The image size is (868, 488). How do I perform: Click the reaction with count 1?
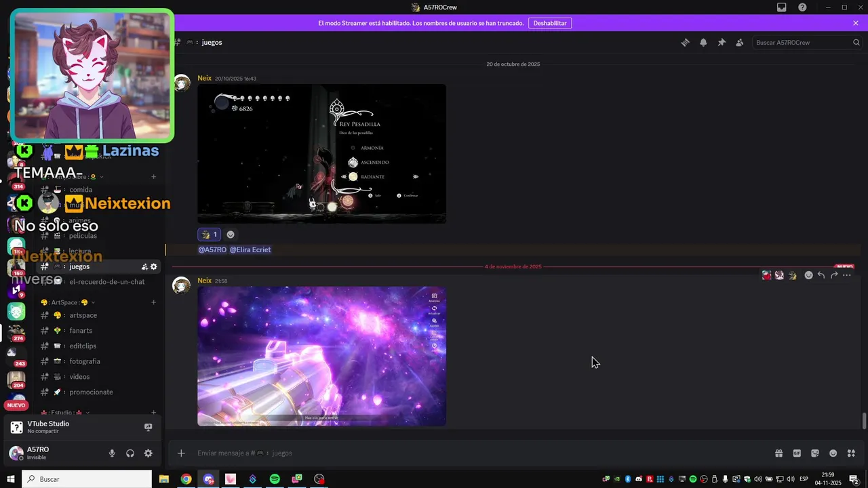coord(210,235)
